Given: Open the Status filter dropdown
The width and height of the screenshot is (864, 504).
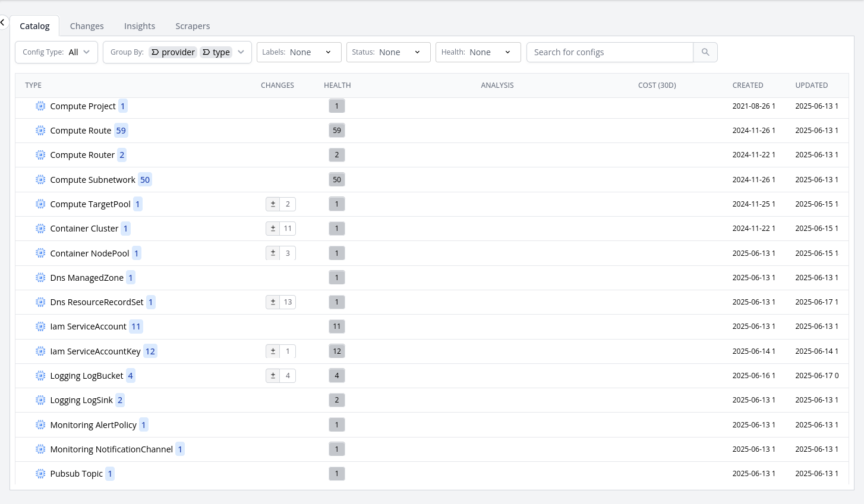Looking at the screenshot, I should click(x=388, y=52).
